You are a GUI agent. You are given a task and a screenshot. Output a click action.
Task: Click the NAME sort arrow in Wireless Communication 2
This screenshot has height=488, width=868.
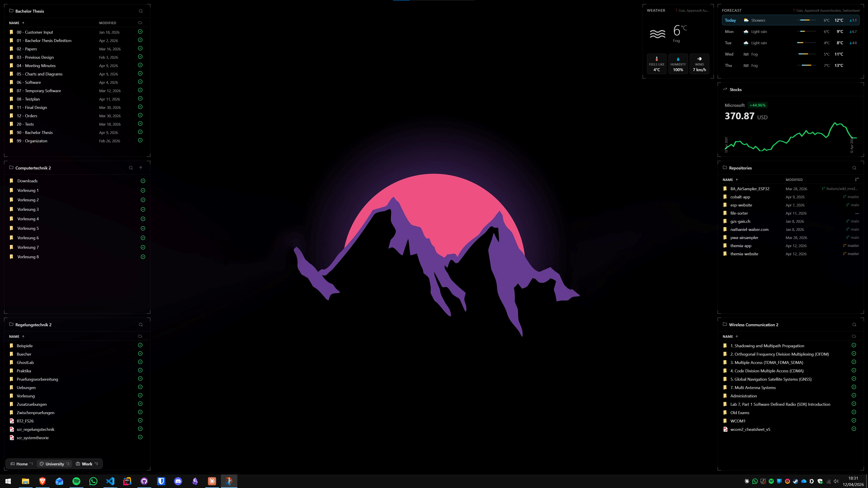(737, 336)
